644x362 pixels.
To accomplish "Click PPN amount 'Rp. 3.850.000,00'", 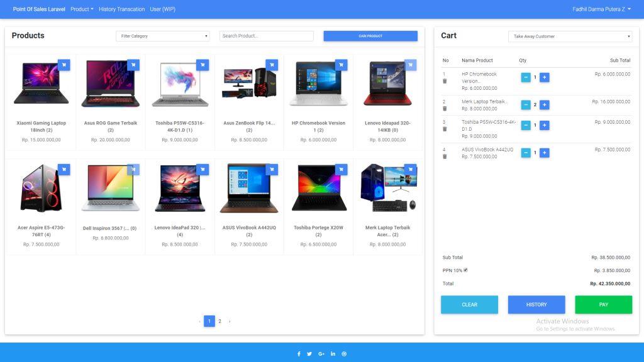I will pos(612,270).
